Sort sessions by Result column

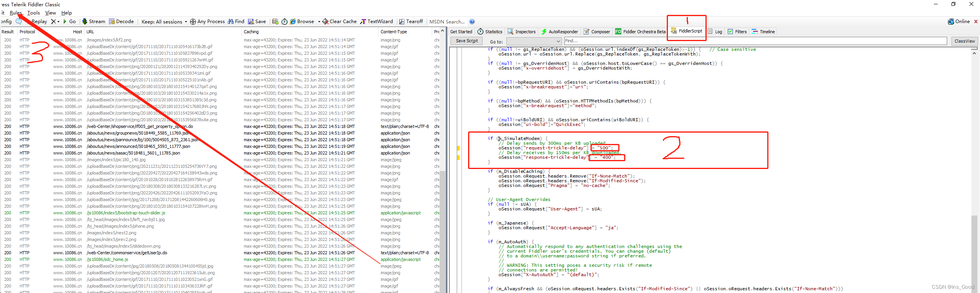7,32
